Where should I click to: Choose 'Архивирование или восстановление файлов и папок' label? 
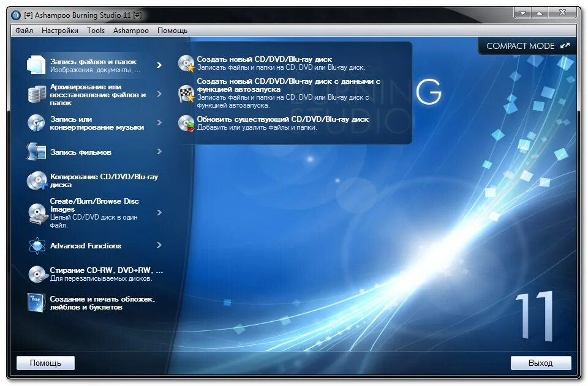(97, 95)
